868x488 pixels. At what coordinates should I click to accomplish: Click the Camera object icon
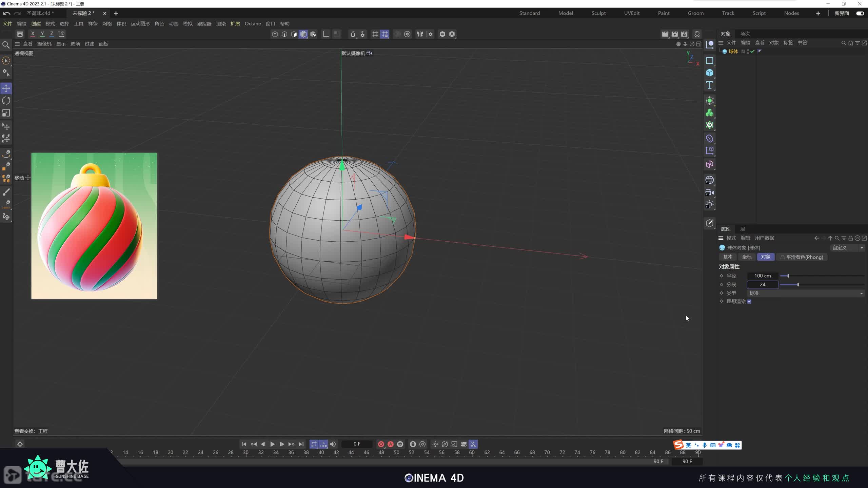[709, 192]
